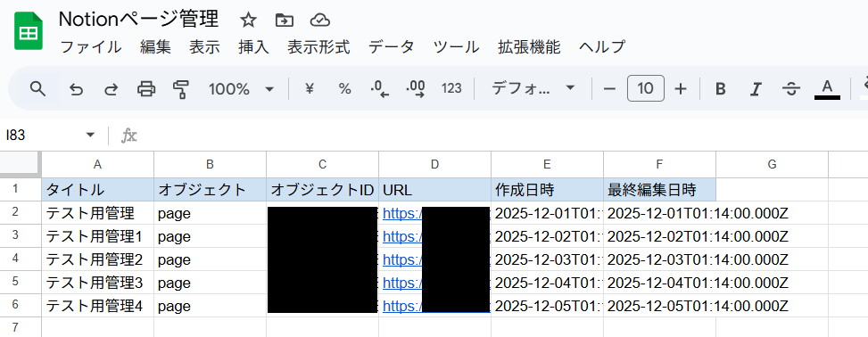The height and width of the screenshot is (337, 868).
Task: Click the move to folder icon
Action: click(x=284, y=21)
